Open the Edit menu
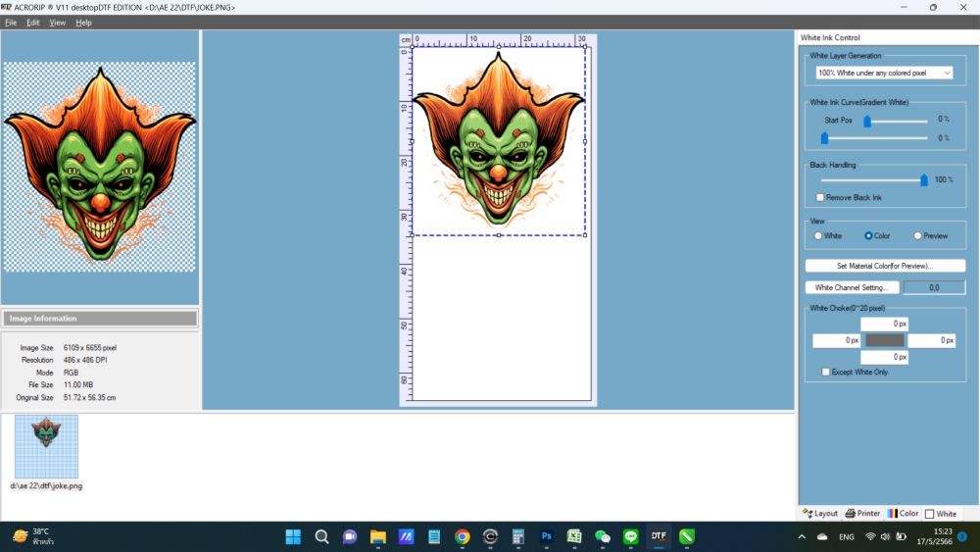Screen dimensions: 980x552 tap(32, 23)
